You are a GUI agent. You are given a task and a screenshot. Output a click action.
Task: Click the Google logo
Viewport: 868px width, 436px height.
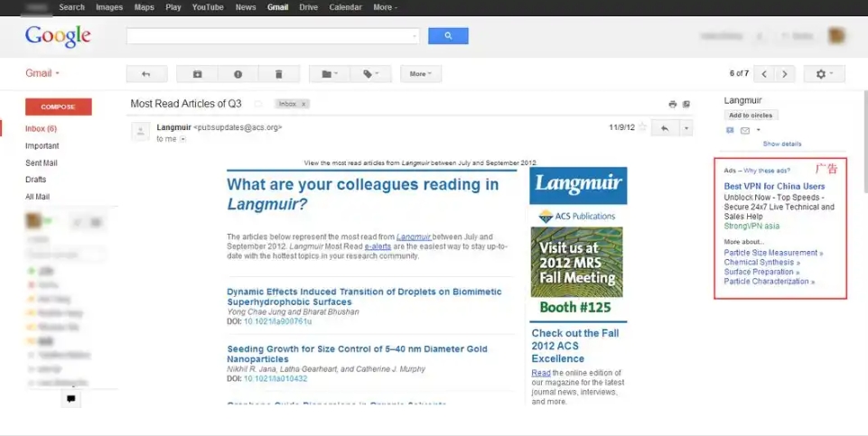pyautogui.click(x=58, y=36)
